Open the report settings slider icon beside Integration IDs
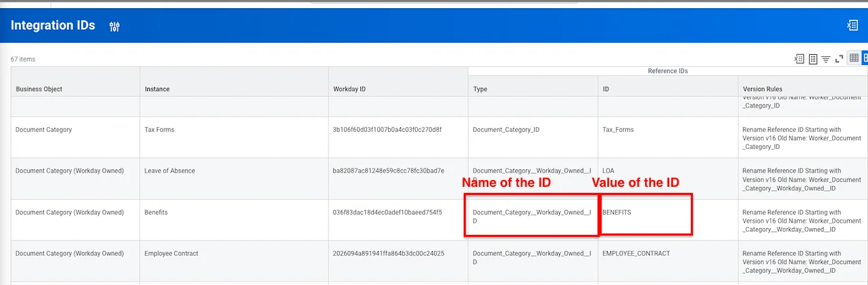 (114, 26)
